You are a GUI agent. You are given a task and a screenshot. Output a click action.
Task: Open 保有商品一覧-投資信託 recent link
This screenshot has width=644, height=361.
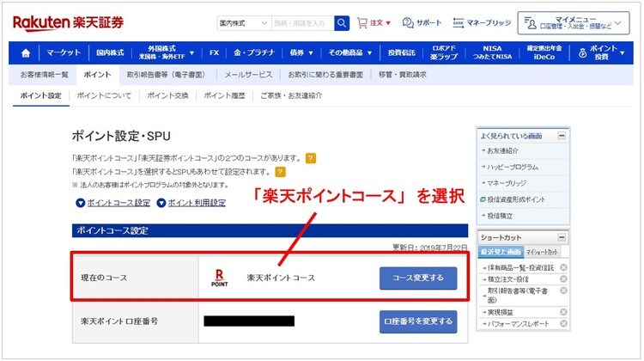click(x=520, y=267)
